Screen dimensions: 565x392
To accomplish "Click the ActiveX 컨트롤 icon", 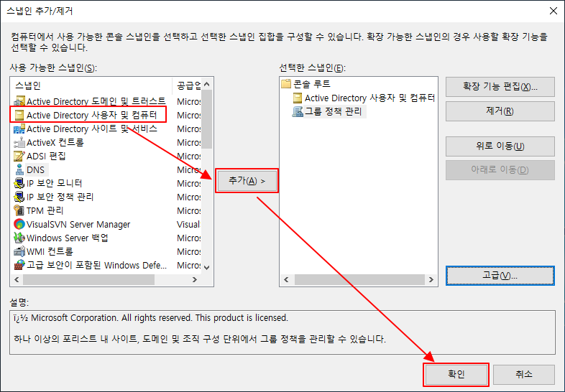I will click(x=19, y=143).
